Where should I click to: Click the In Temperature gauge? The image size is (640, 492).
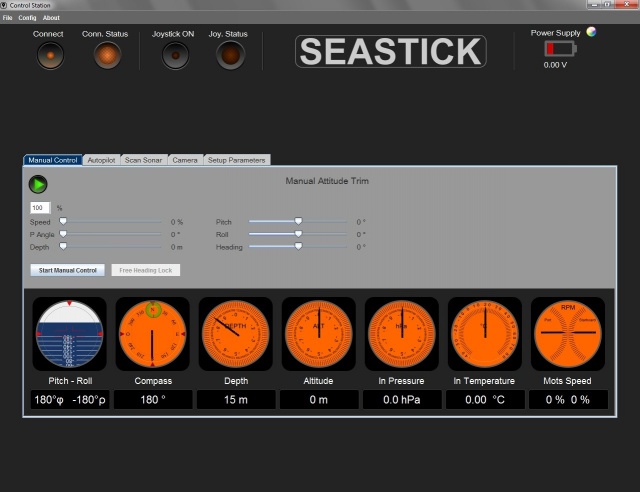coord(484,333)
